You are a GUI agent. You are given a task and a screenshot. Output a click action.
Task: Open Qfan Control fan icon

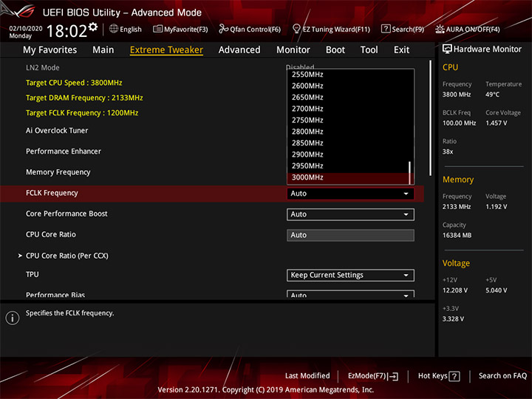pyautogui.click(x=224, y=29)
